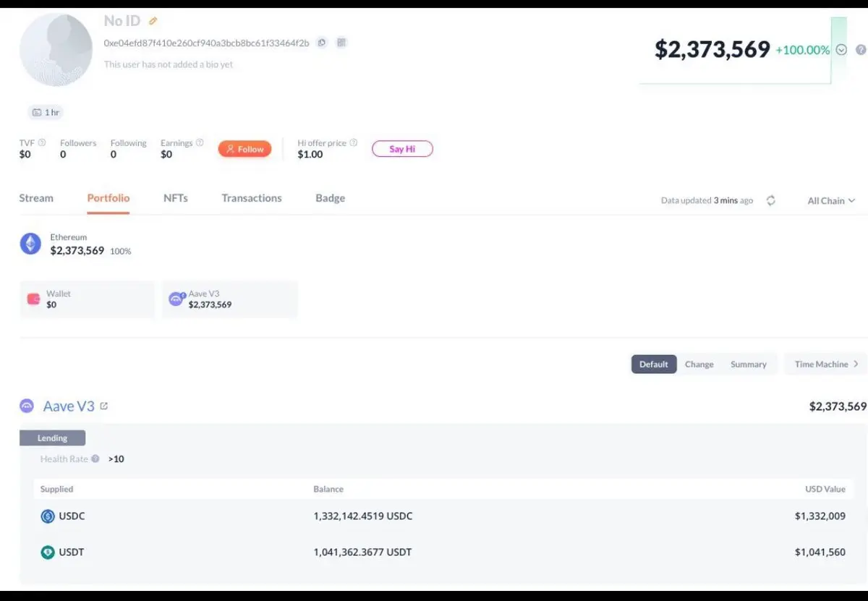Open the Aave V3 heading link
The image size is (868, 601).
(69, 406)
